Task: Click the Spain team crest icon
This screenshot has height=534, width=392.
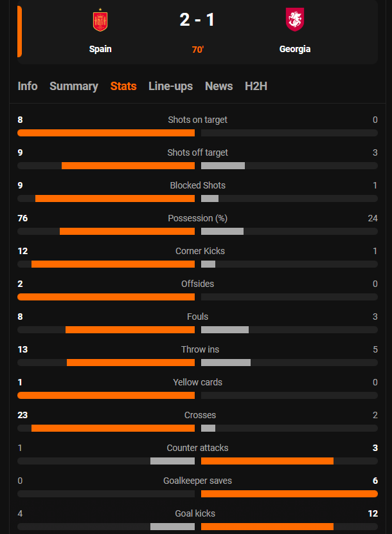Action: [100, 21]
